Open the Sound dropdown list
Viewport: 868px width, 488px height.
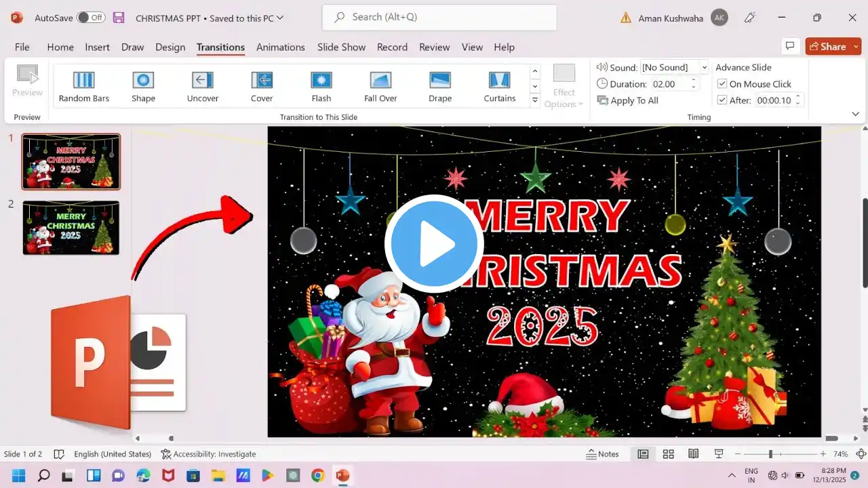pos(704,67)
